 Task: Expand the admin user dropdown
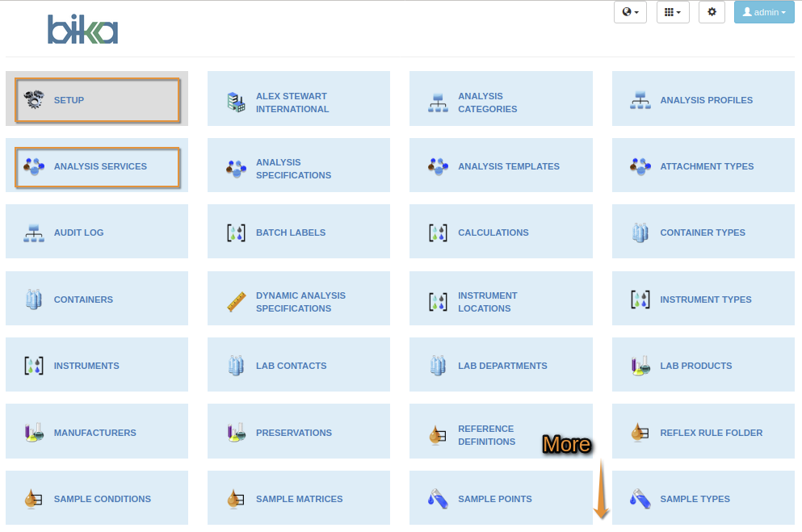pyautogui.click(x=763, y=12)
